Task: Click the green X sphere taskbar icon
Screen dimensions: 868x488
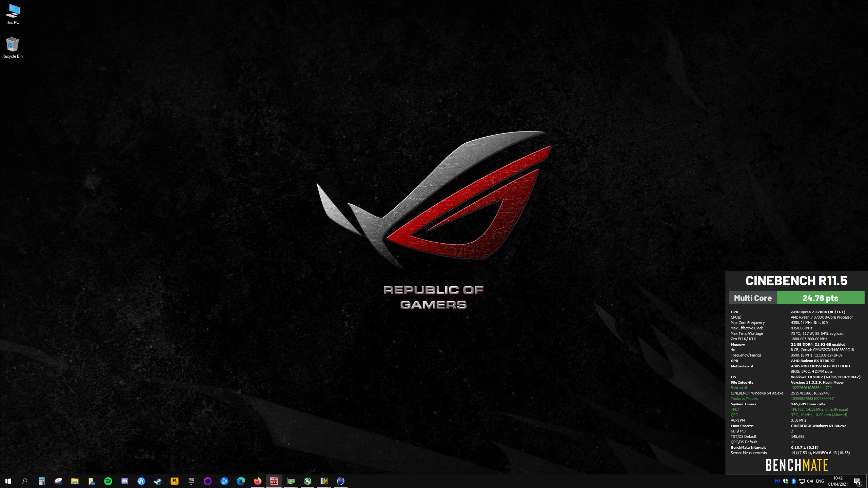Action: click(x=308, y=481)
